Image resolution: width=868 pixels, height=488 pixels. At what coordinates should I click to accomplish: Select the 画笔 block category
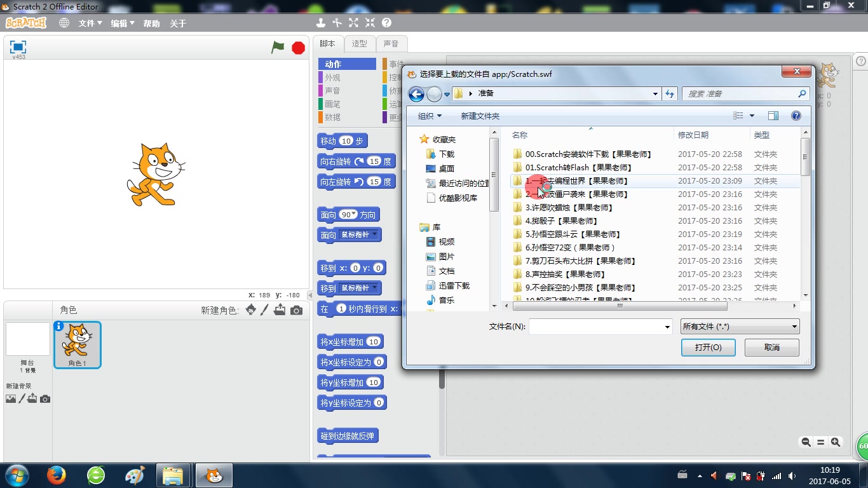pyautogui.click(x=348, y=104)
